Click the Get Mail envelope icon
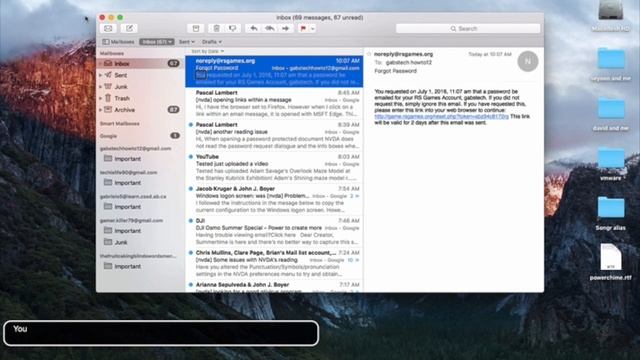 click(108, 28)
